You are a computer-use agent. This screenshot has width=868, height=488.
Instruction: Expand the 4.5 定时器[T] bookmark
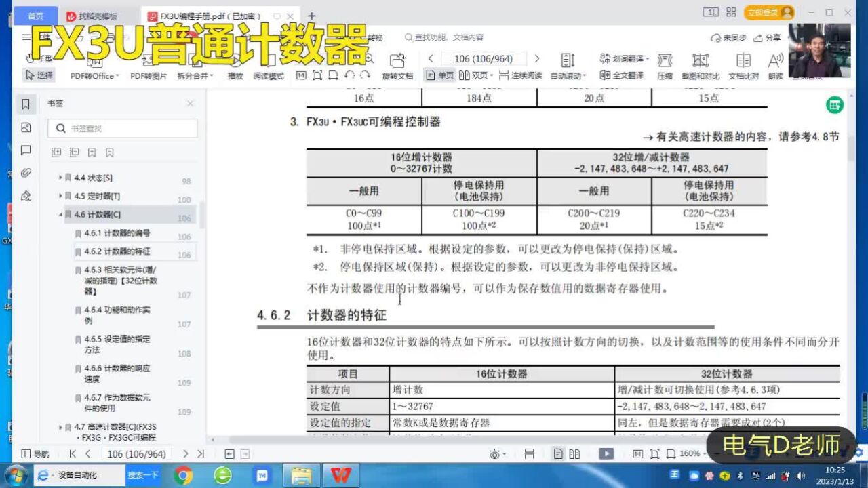point(60,197)
